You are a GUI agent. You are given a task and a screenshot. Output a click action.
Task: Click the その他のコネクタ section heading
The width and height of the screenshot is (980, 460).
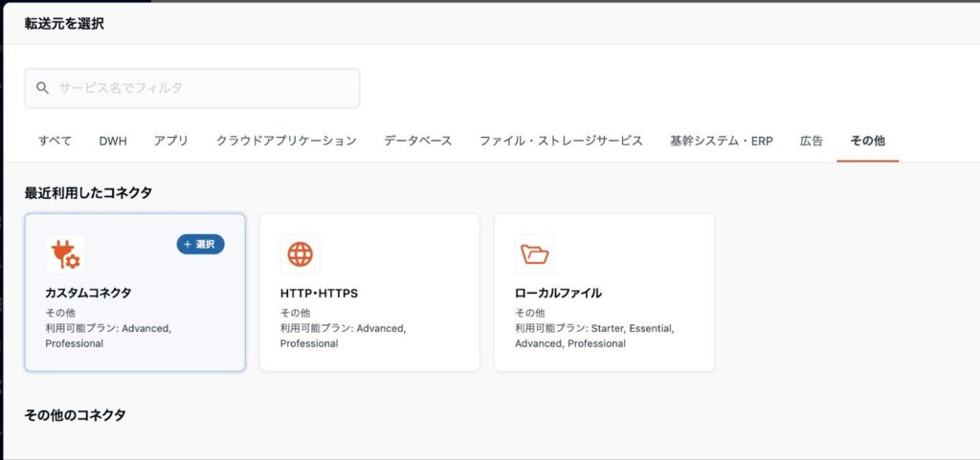(x=75, y=415)
